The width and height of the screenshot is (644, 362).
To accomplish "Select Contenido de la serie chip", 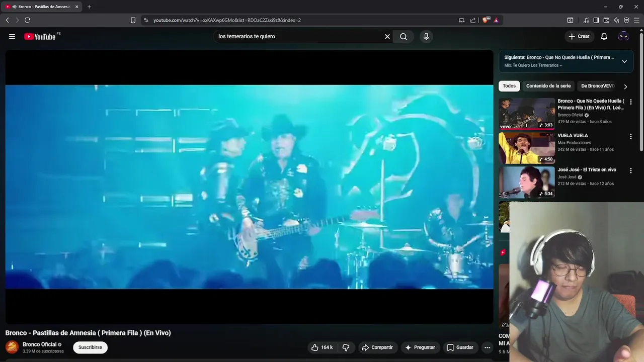I will pyautogui.click(x=548, y=86).
